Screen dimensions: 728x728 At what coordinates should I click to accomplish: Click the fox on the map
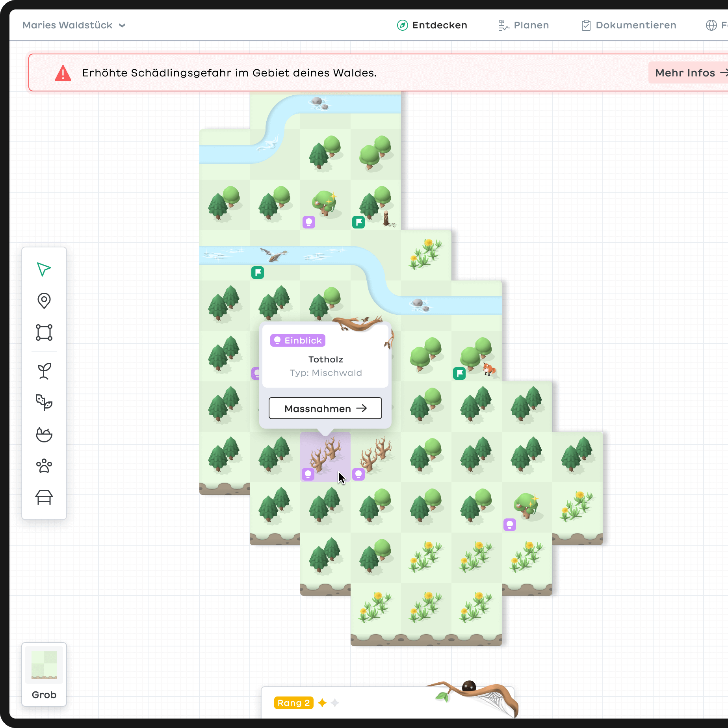point(489,369)
